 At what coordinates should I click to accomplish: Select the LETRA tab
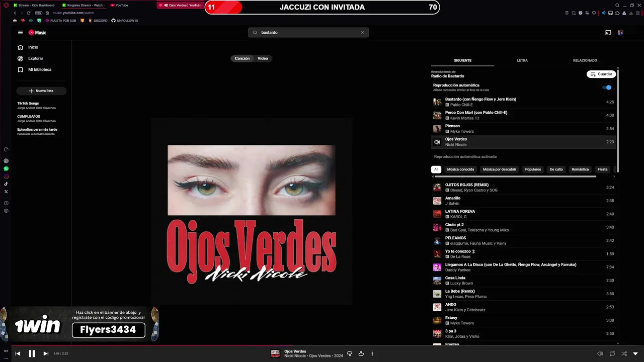(522, 60)
